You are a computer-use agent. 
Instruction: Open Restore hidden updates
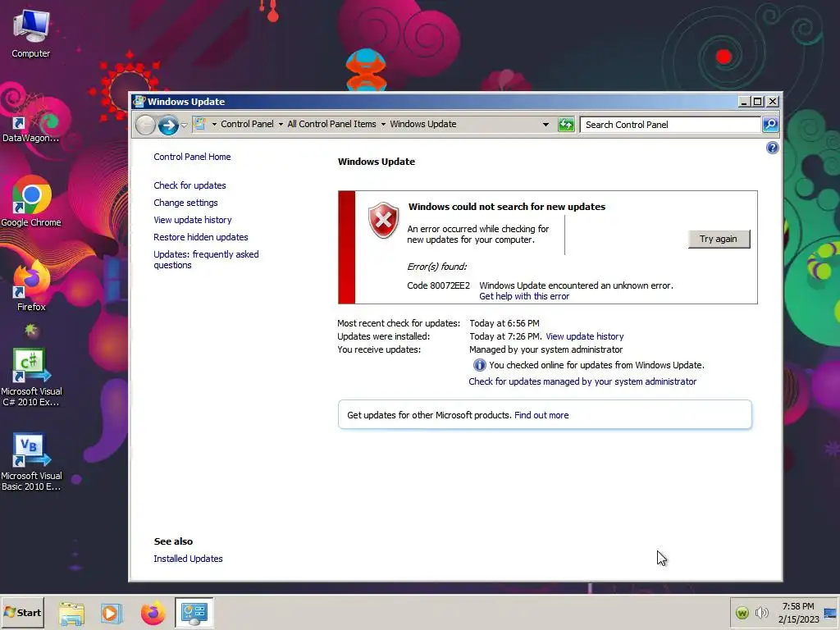point(200,237)
